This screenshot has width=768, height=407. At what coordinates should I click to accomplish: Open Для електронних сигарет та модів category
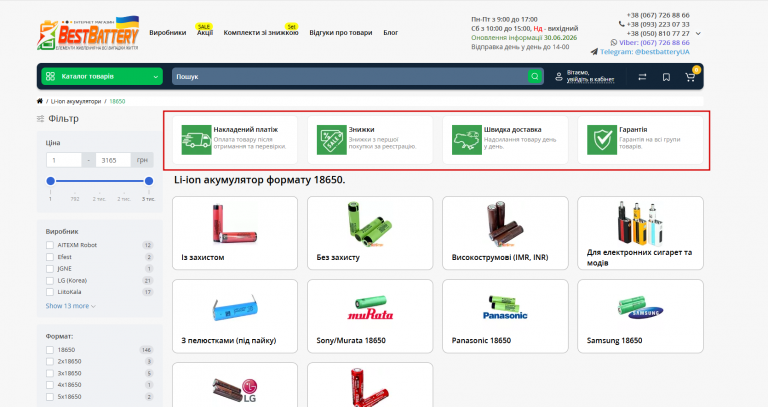640,233
